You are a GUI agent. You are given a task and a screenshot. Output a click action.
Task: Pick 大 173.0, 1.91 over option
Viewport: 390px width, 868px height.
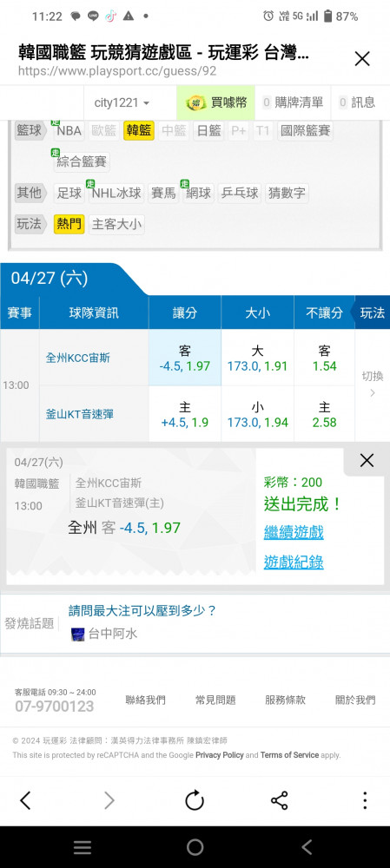[x=258, y=358]
